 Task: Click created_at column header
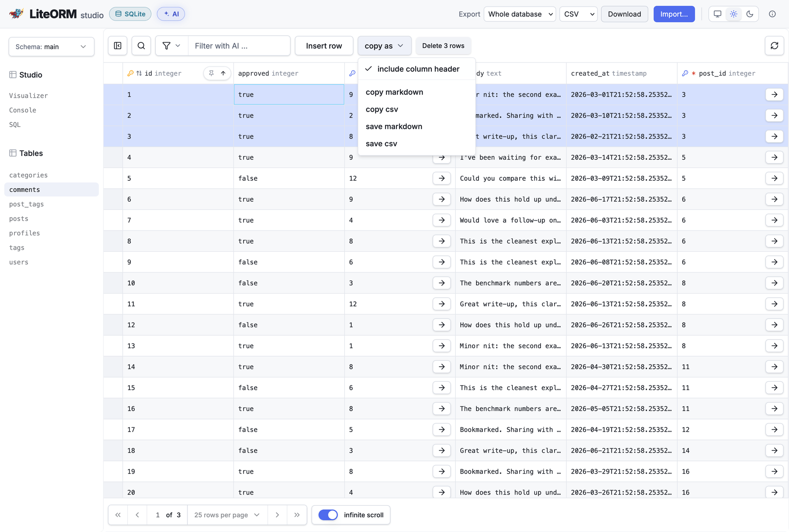[x=621, y=73]
